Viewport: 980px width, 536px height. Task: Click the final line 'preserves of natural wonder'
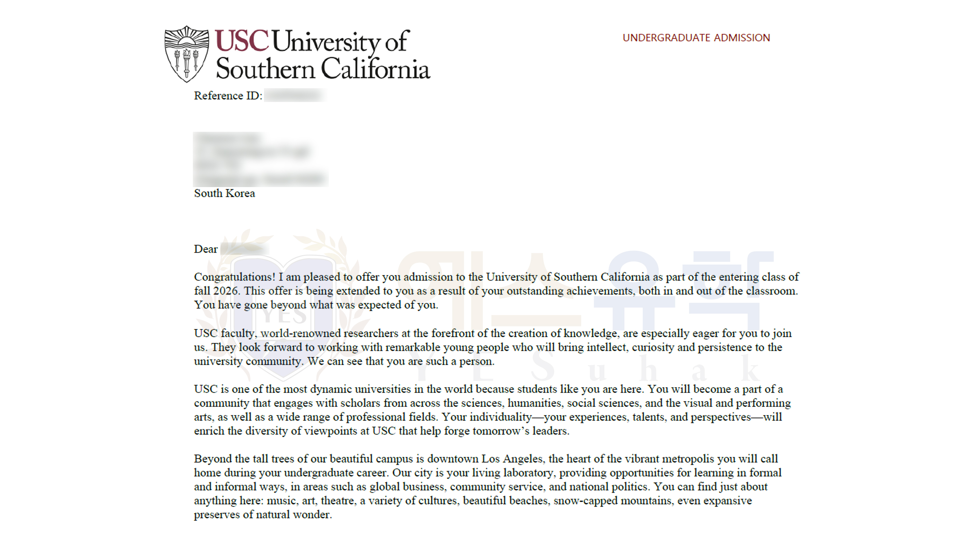click(263, 515)
